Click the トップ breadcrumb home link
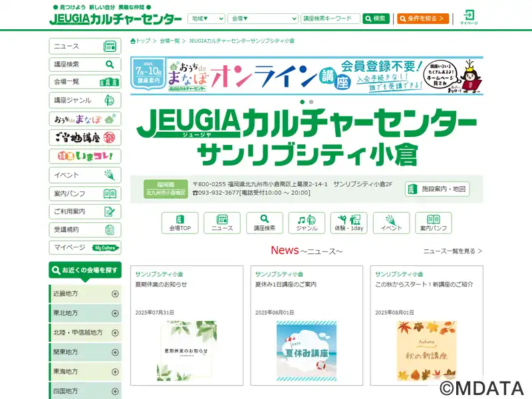Image resolution: width=532 pixels, height=399 pixels. [140, 41]
